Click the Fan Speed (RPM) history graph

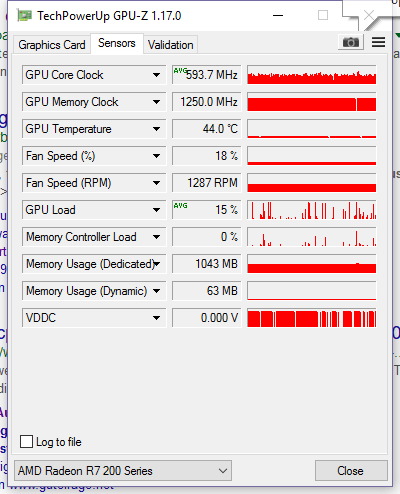(312, 183)
